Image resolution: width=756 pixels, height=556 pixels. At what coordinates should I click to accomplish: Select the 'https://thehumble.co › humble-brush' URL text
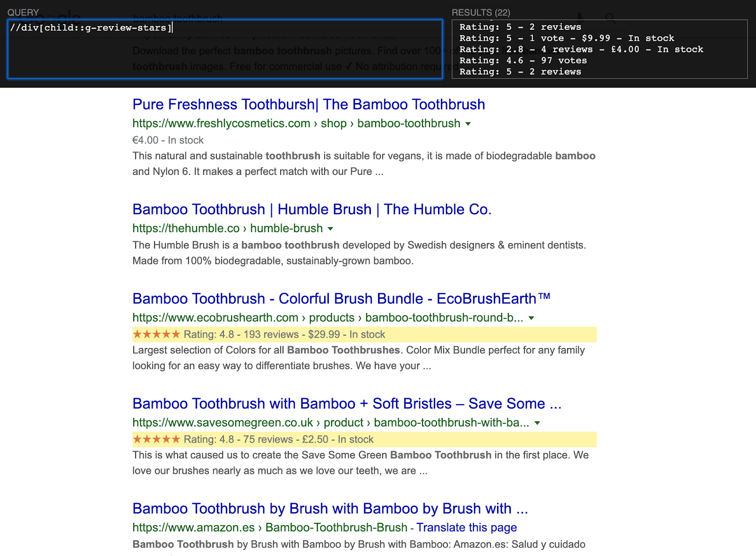[x=228, y=228]
